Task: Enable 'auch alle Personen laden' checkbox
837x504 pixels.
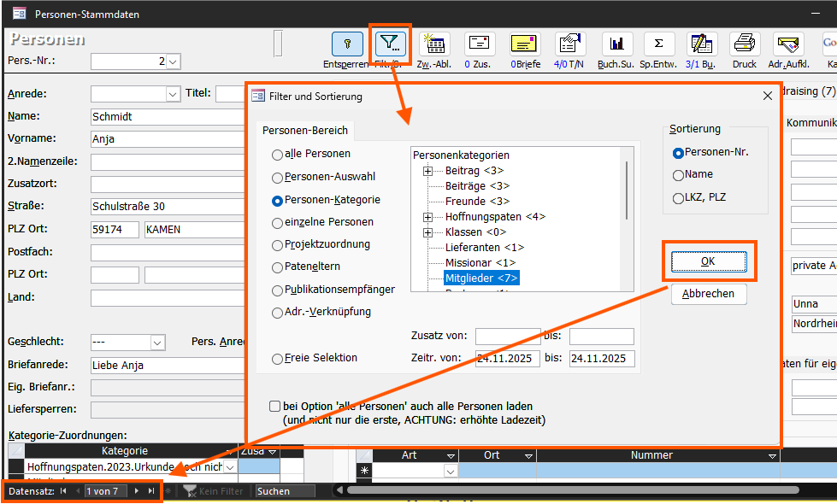Action: (274, 407)
